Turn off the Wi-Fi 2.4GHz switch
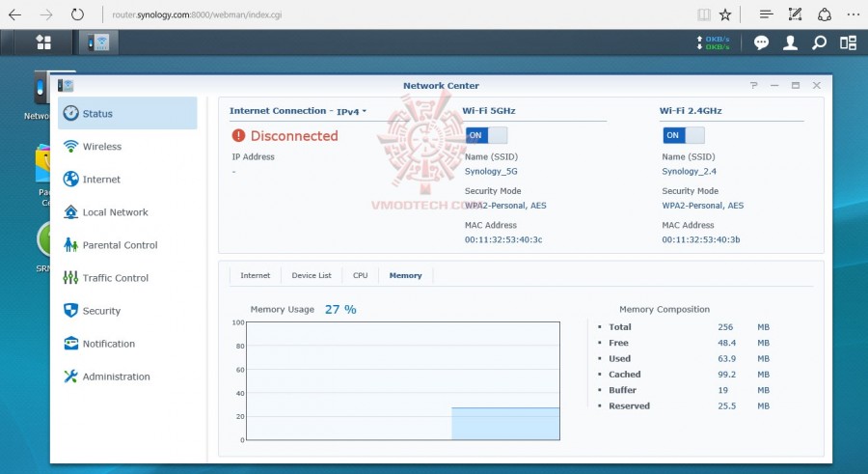This screenshot has width=868, height=474. pyautogui.click(x=684, y=135)
